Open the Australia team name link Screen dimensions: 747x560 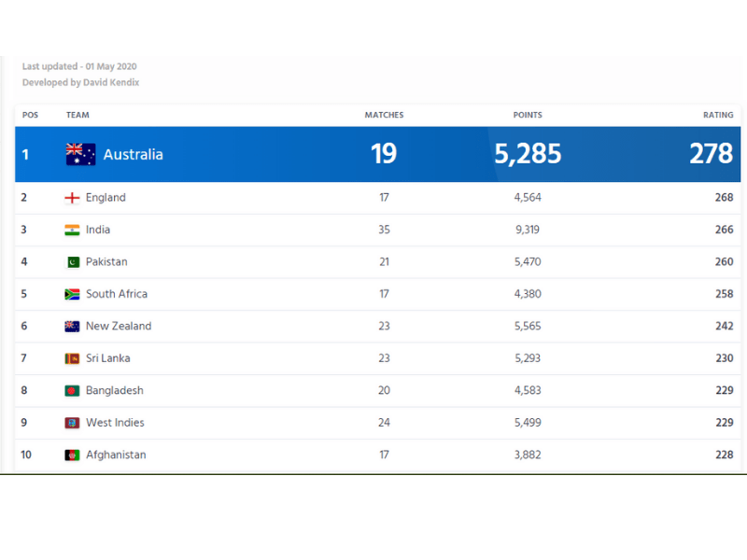(x=133, y=154)
